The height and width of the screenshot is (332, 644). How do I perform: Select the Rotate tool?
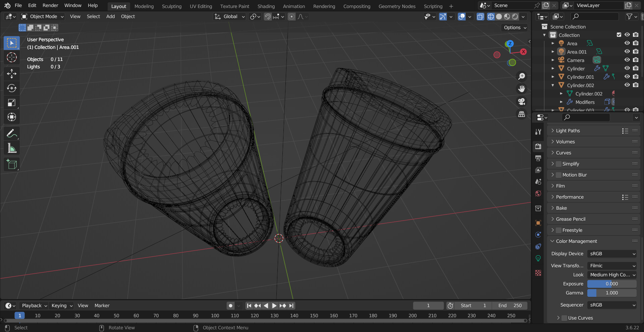tap(12, 88)
